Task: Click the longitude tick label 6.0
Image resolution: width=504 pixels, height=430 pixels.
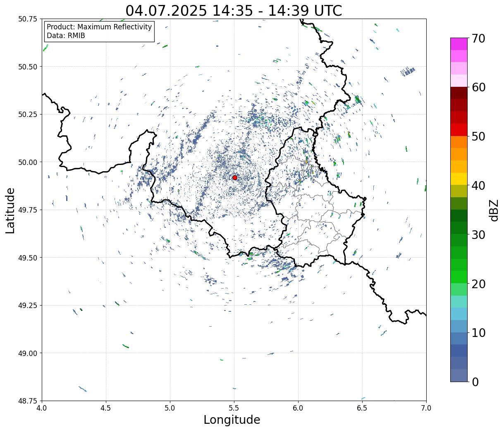Action: pyautogui.click(x=298, y=408)
